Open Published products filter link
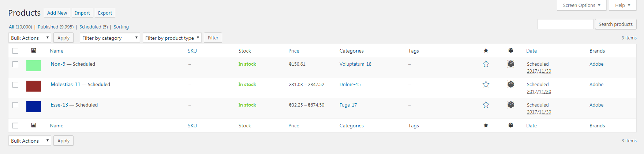 [56, 27]
